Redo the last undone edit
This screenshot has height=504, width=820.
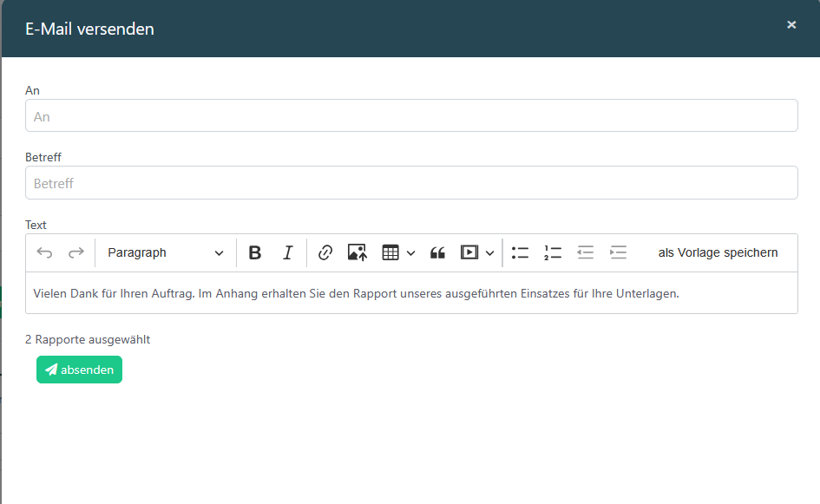[x=76, y=253]
